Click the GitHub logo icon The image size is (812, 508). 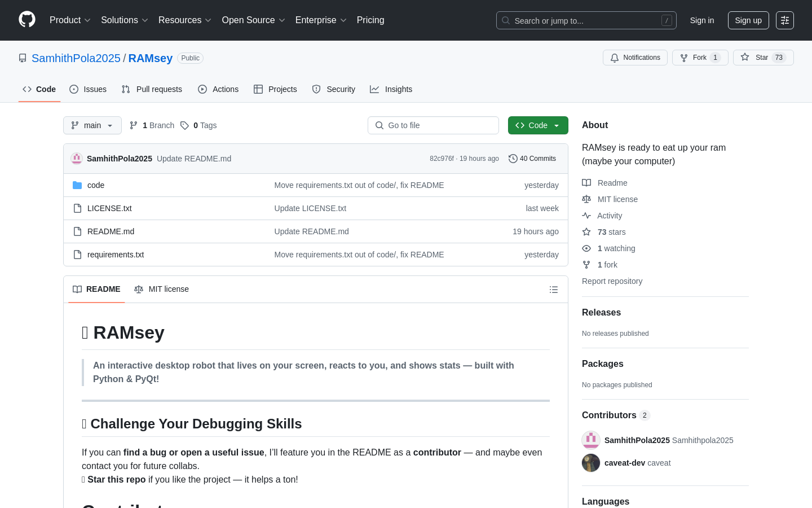coord(27,20)
